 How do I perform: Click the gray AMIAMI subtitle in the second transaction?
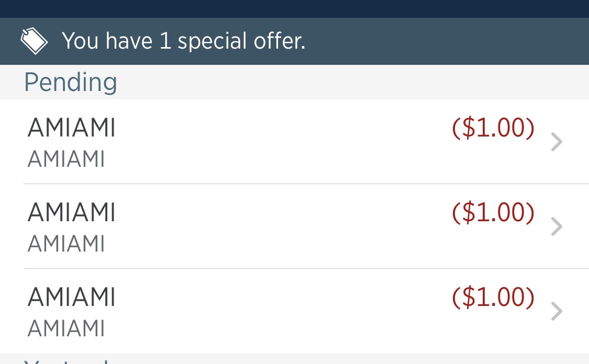[x=66, y=244]
